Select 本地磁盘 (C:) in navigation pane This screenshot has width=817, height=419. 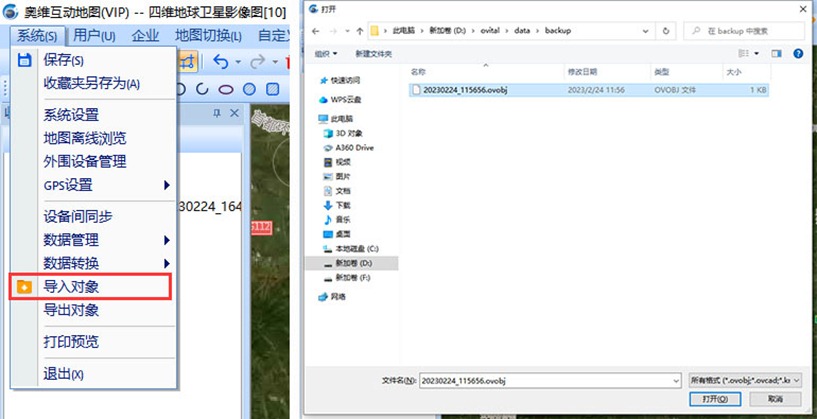pyautogui.click(x=357, y=247)
